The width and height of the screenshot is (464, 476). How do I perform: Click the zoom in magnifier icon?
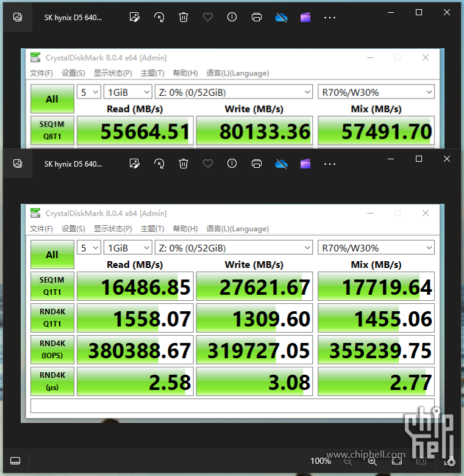click(x=373, y=461)
